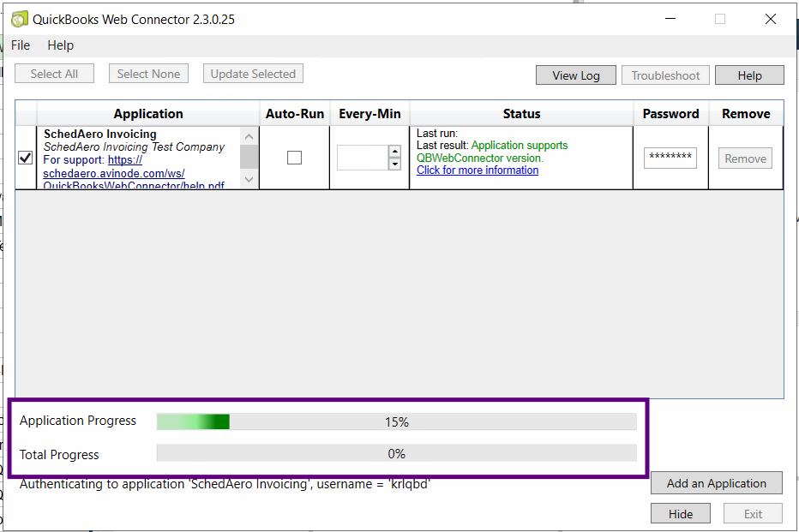This screenshot has height=532, width=799.
Task: Click the Remove column header
Action: [746, 114]
